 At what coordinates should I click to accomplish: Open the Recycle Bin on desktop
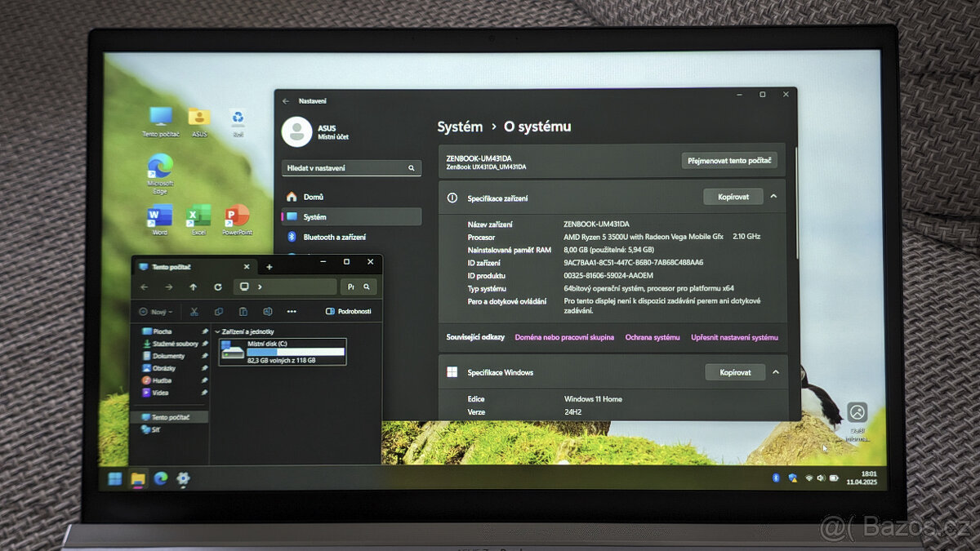pyautogui.click(x=238, y=119)
